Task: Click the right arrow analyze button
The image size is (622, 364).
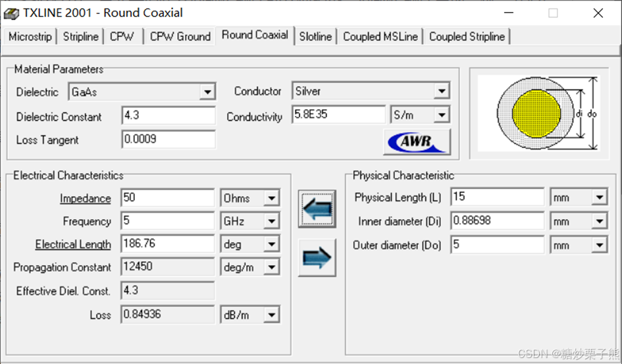Action: (x=317, y=258)
